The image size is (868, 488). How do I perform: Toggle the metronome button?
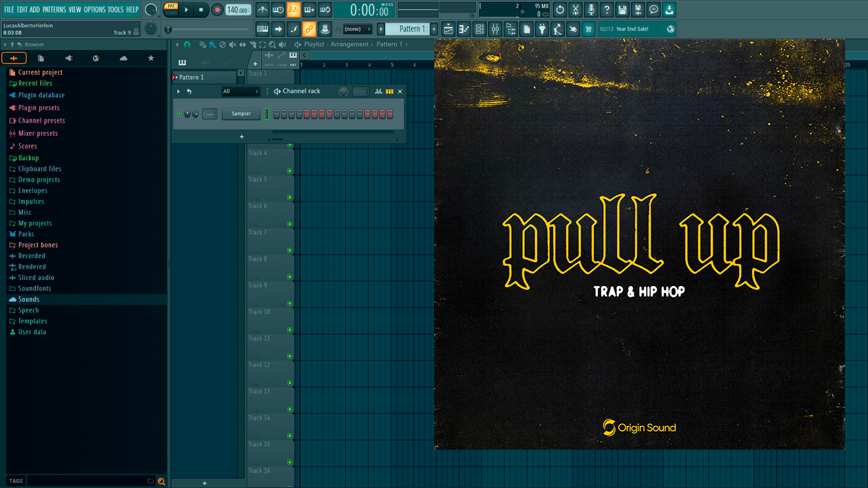coord(262,10)
